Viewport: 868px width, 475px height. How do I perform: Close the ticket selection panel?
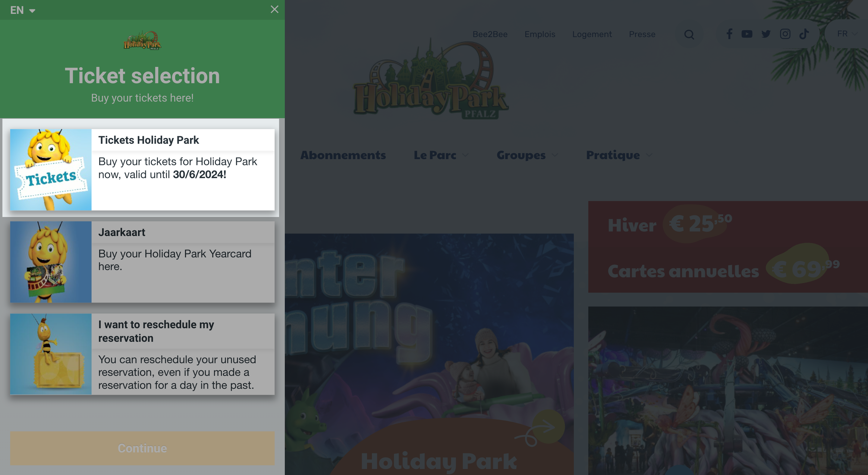click(274, 9)
